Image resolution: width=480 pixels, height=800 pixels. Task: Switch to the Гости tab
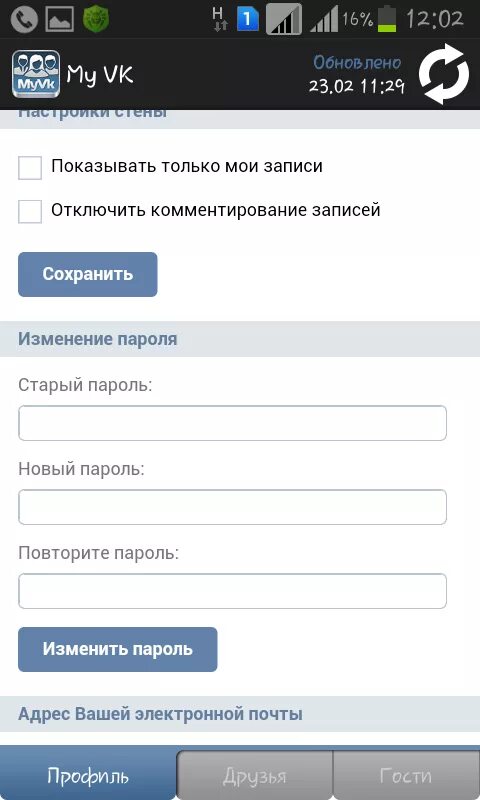point(406,776)
